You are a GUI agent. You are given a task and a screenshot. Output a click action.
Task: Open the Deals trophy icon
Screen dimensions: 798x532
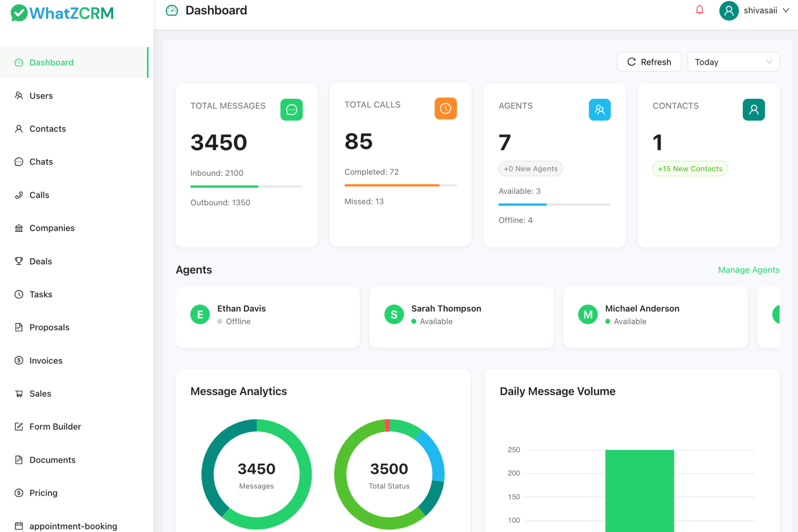18,261
